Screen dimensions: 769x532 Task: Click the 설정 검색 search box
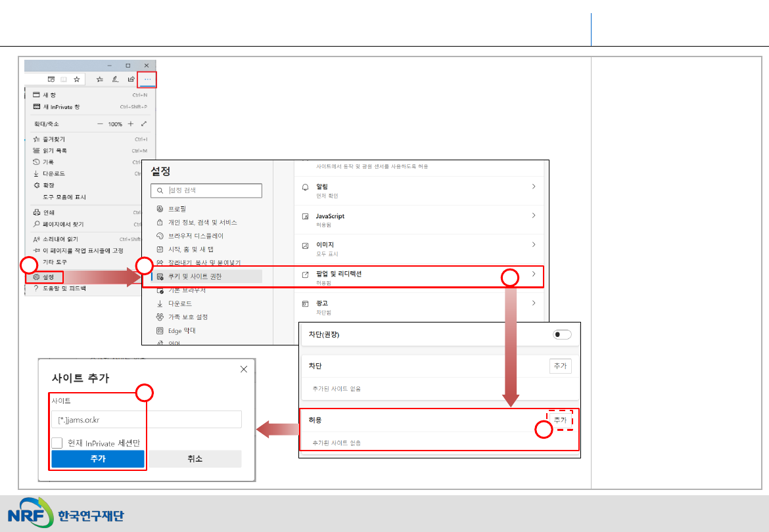pos(206,190)
